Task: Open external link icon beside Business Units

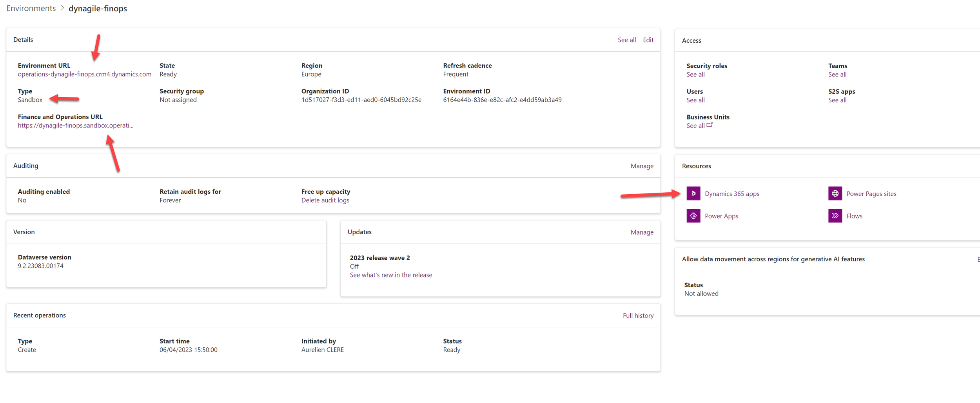Action: click(710, 125)
